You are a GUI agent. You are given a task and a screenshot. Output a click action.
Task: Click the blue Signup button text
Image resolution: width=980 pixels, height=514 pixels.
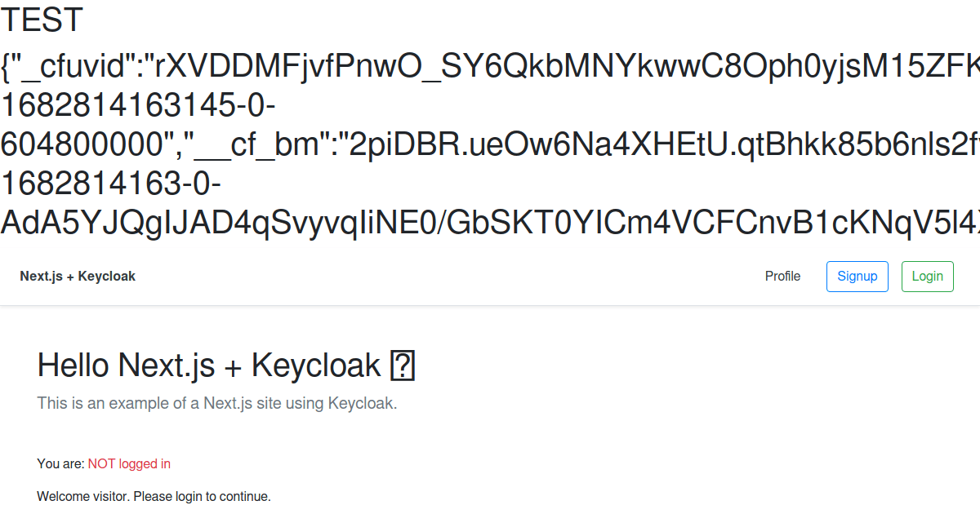(857, 276)
